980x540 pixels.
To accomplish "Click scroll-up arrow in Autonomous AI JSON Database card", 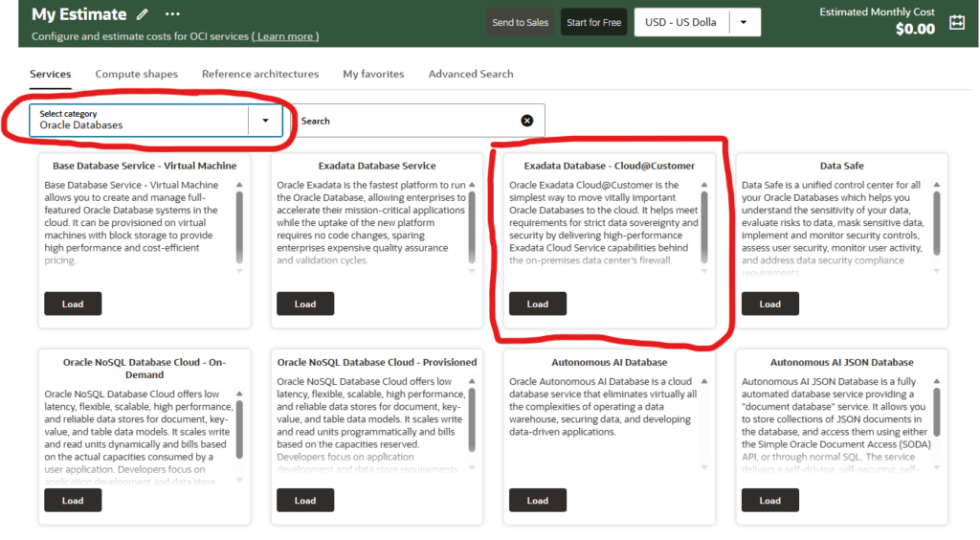I will coord(937,381).
